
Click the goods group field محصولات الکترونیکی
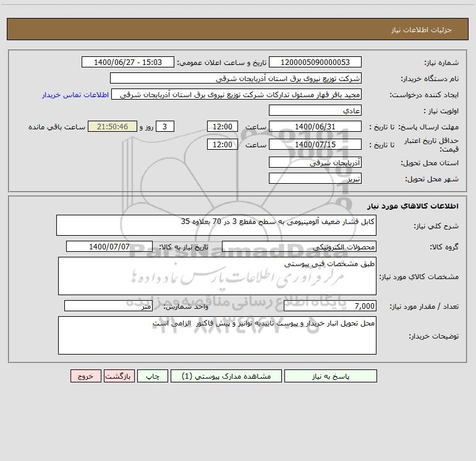click(299, 246)
